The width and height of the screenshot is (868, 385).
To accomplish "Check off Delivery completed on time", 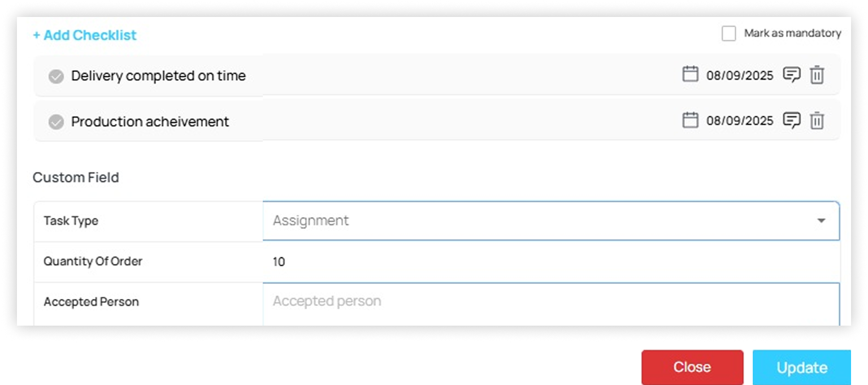I will (x=56, y=76).
